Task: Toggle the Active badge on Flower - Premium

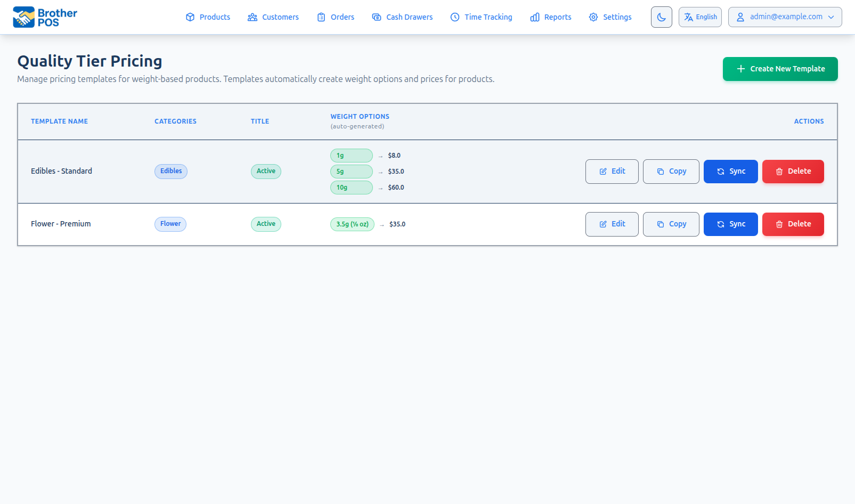Action: coord(266,224)
